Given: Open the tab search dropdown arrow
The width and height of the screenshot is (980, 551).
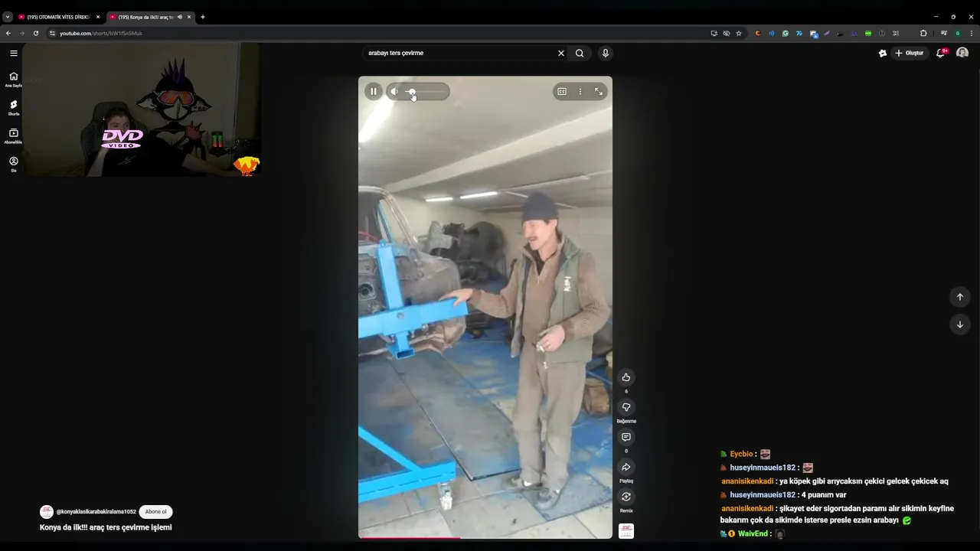Looking at the screenshot, I should [7, 17].
